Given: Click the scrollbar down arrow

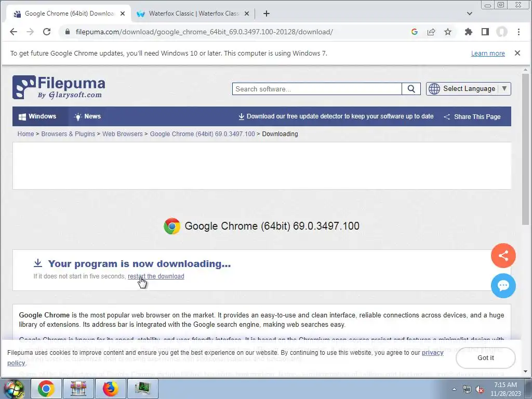Looking at the screenshot, I should tap(525, 371).
